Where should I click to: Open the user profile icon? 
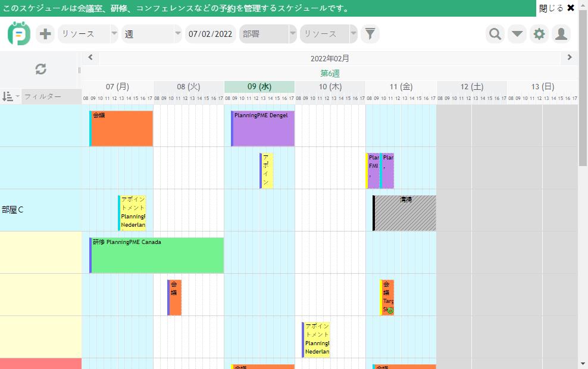pyautogui.click(x=561, y=34)
